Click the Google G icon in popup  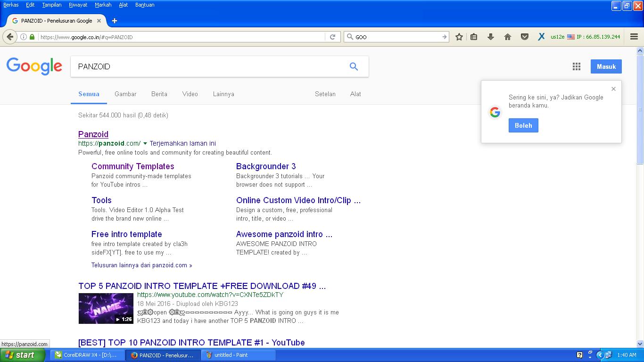coord(495,112)
